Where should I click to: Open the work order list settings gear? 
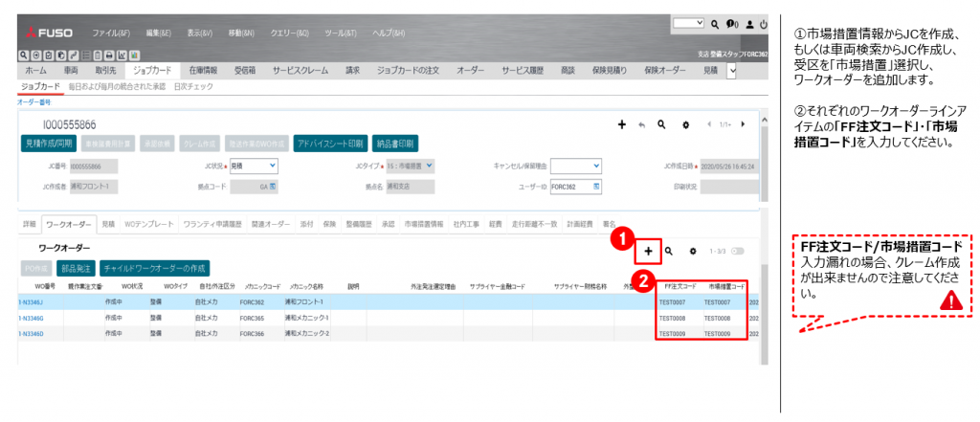pos(693,251)
